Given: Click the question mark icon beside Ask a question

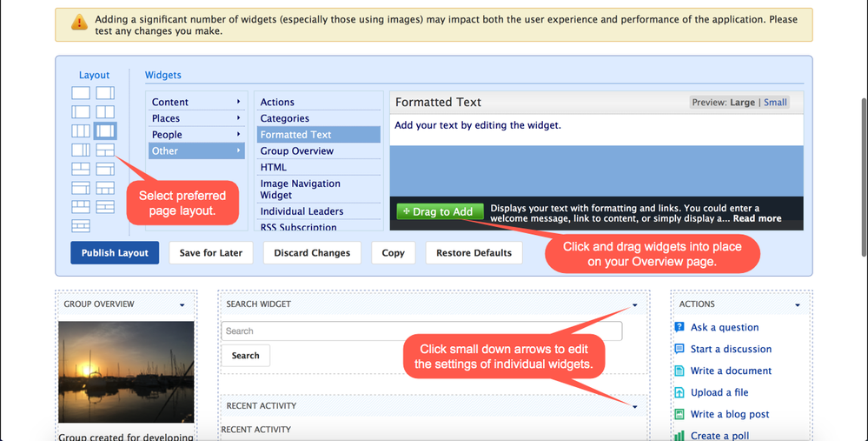Looking at the screenshot, I should (x=679, y=327).
